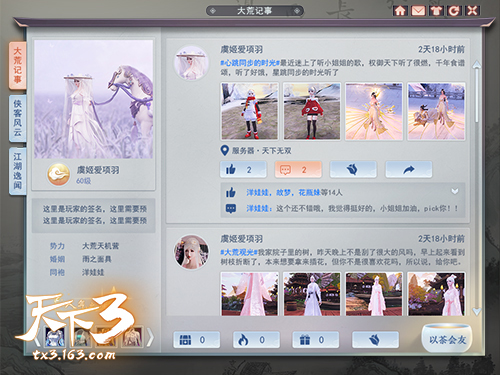Open comments on the first post

tap(298, 170)
